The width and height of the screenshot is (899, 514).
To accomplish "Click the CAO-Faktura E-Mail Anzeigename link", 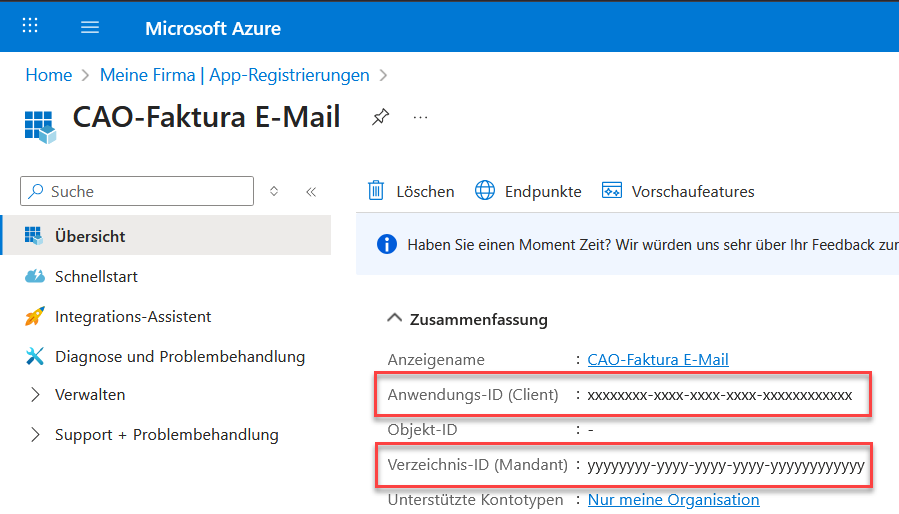I will [657, 359].
